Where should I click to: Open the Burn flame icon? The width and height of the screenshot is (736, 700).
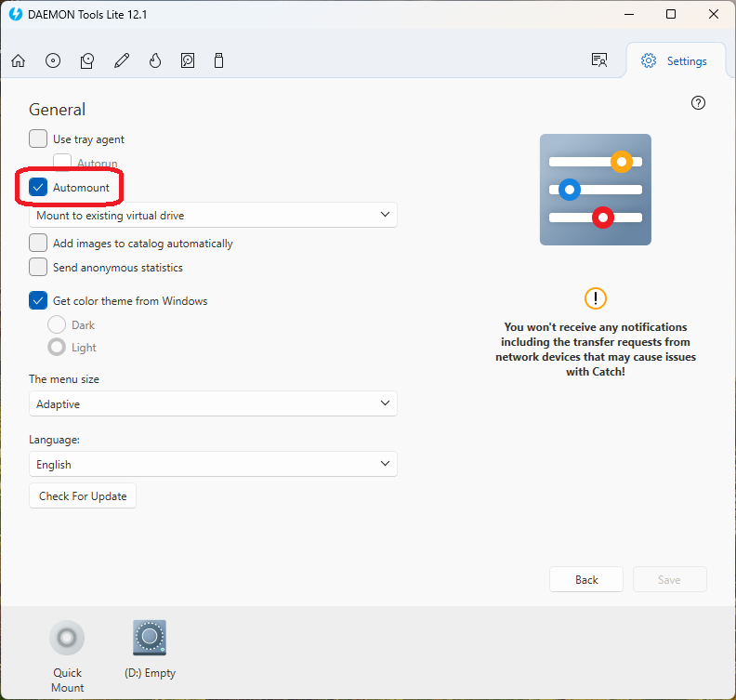pos(155,60)
